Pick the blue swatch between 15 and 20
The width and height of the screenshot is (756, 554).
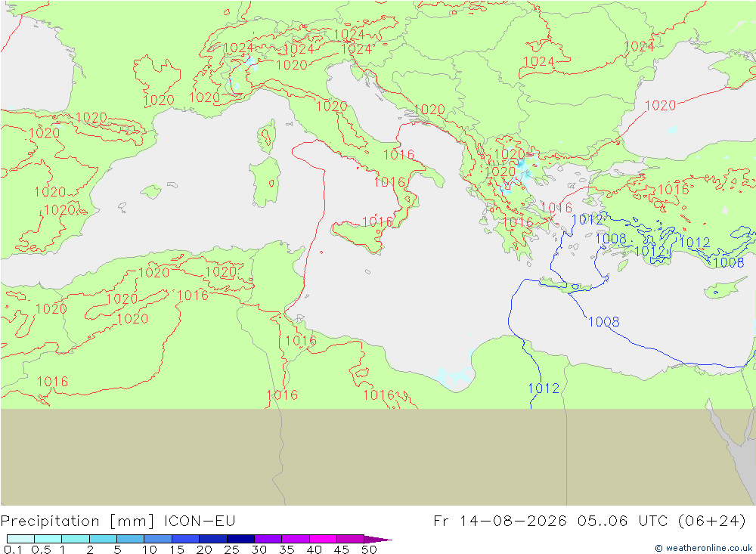tap(185, 539)
